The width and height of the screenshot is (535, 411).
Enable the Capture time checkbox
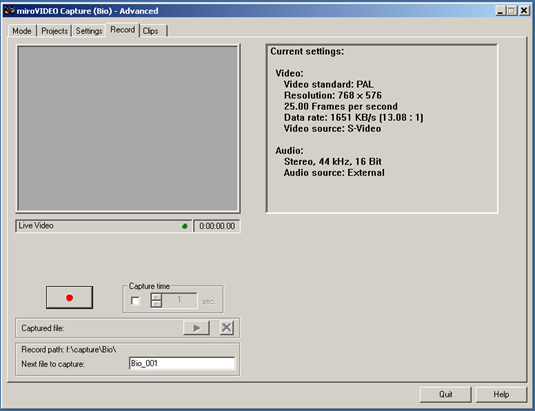click(135, 301)
